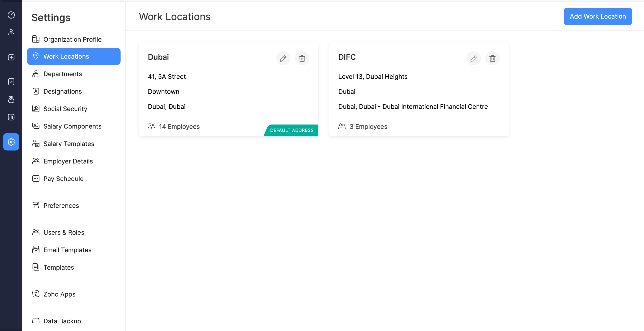This screenshot has width=644, height=331.
Task: Open Reports via the bar chart icon
Action: pyautogui.click(x=11, y=117)
